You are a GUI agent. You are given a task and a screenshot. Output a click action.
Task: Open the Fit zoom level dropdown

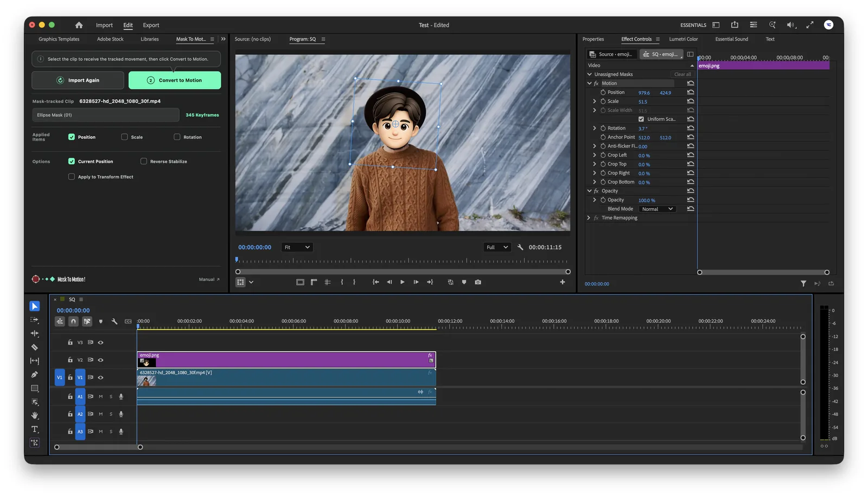[x=297, y=247]
